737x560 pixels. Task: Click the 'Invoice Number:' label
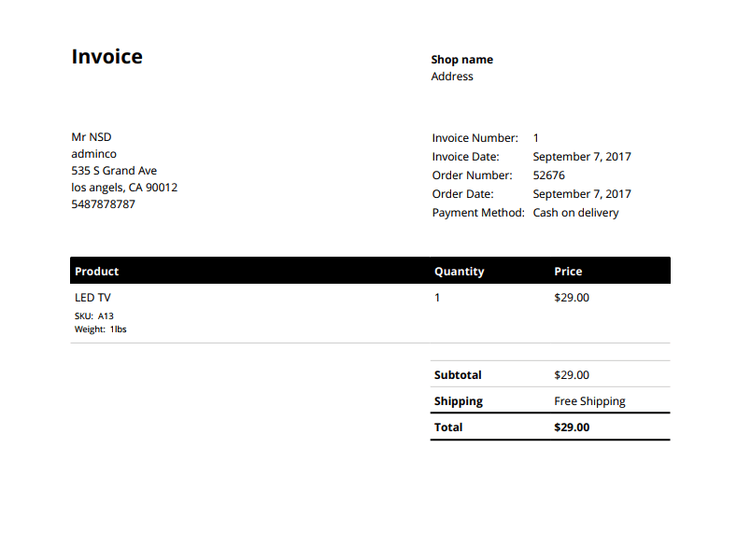pyautogui.click(x=475, y=138)
